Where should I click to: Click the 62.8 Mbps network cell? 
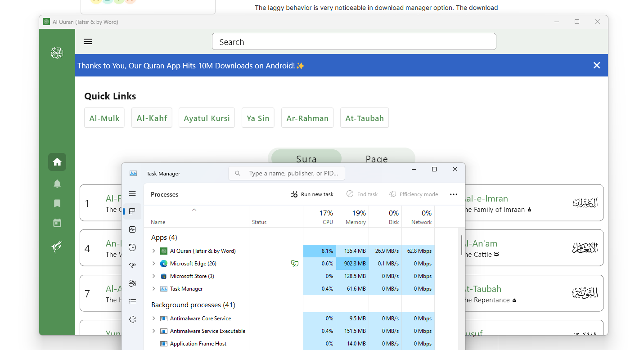click(418, 251)
